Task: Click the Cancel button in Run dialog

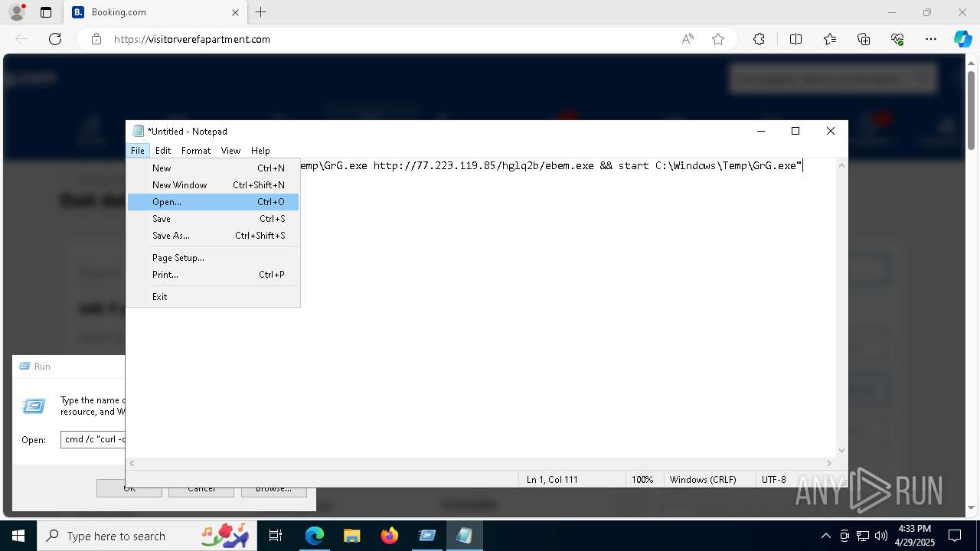Action: [201, 488]
